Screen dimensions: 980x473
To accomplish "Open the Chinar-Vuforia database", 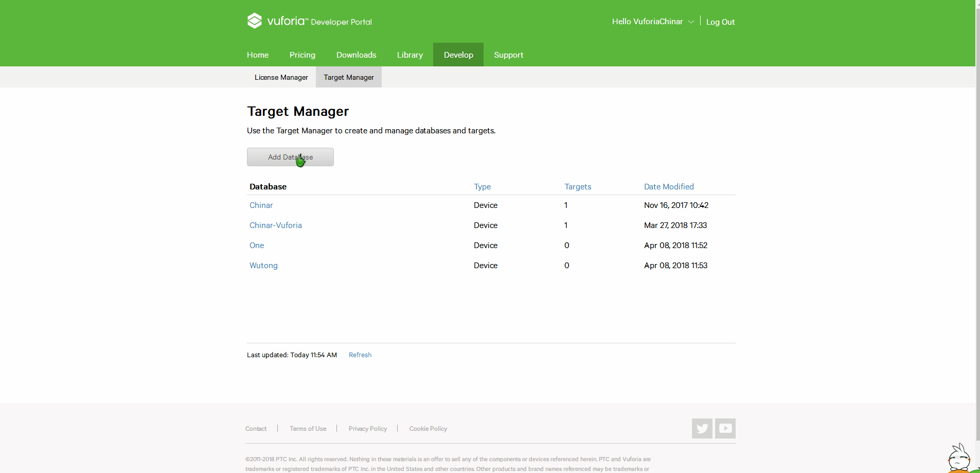I will pos(276,225).
